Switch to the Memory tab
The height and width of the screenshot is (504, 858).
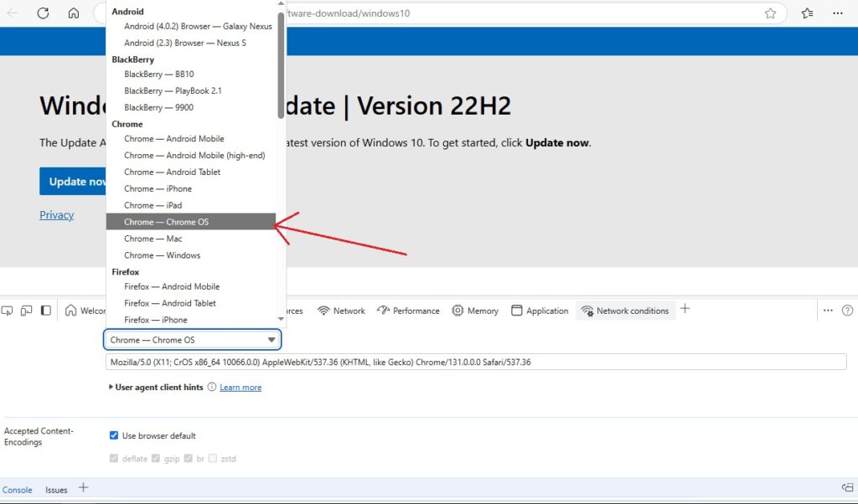475,311
